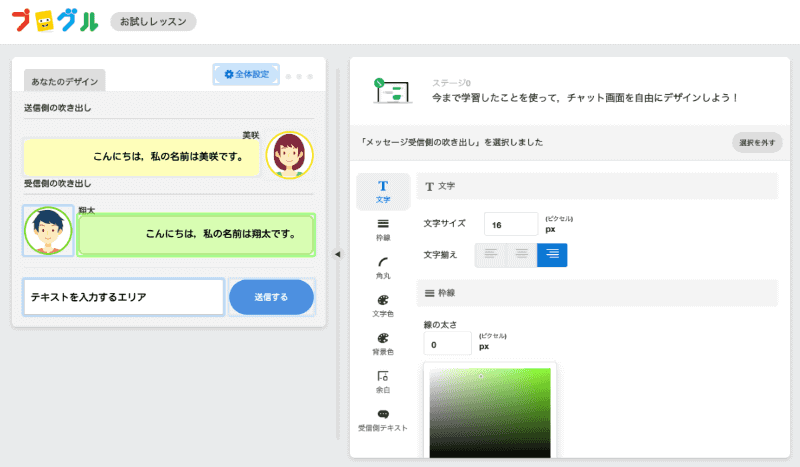
Task: Click the 線の太さ label
Action: pyautogui.click(x=440, y=325)
